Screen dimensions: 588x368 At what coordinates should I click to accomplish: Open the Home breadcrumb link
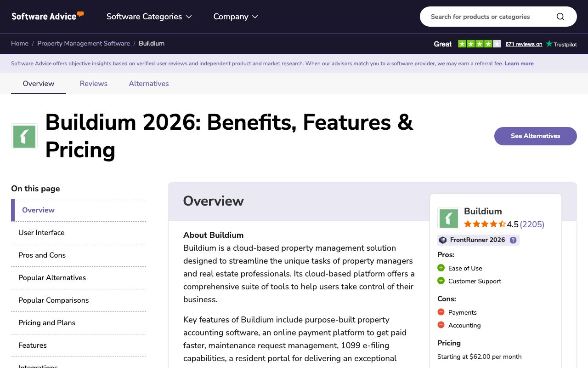click(x=20, y=43)
